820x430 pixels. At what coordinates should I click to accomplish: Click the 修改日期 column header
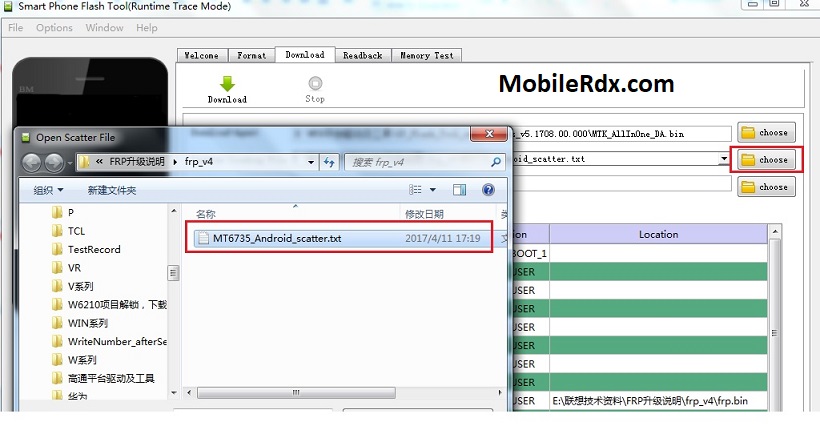pyautogui.click(x=424, y=214)
